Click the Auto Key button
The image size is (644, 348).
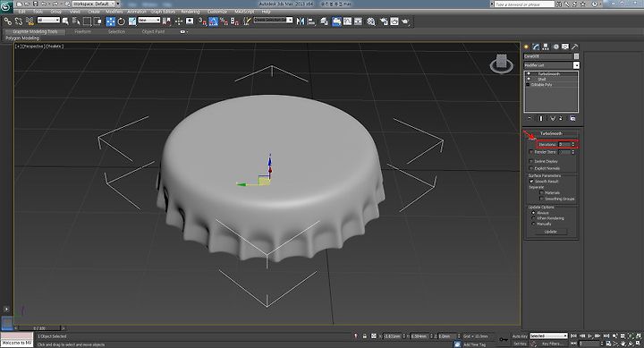[520, 336]
